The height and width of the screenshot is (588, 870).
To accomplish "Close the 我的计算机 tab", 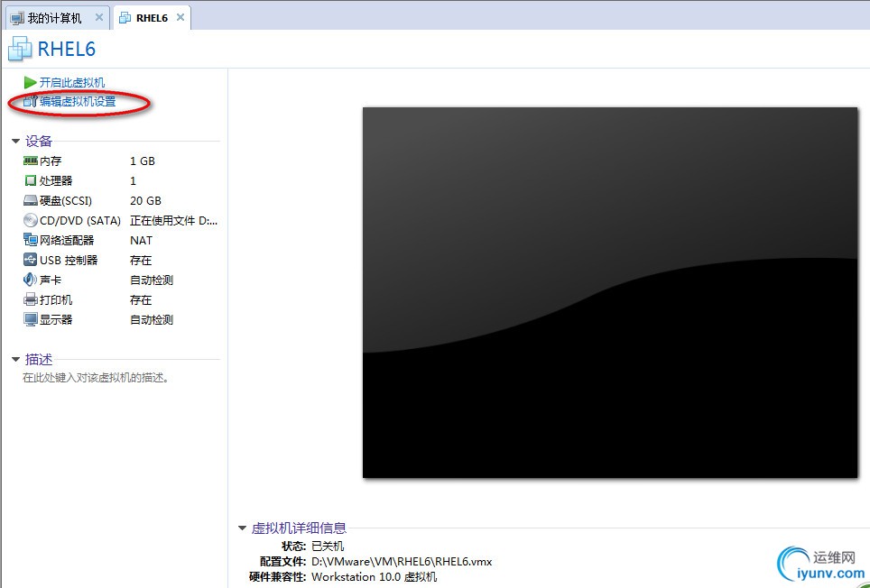I will [98, 17].
